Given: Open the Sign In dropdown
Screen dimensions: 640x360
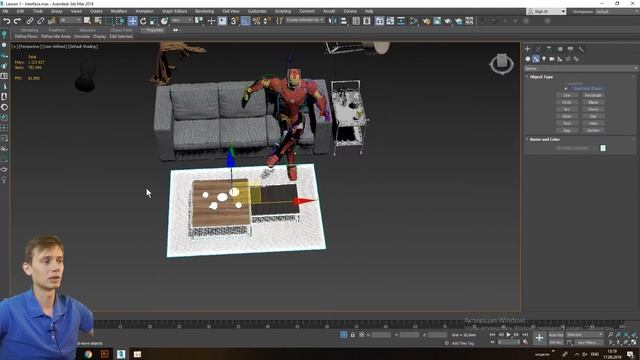Looking at the screenshot, I should [547, 11].
